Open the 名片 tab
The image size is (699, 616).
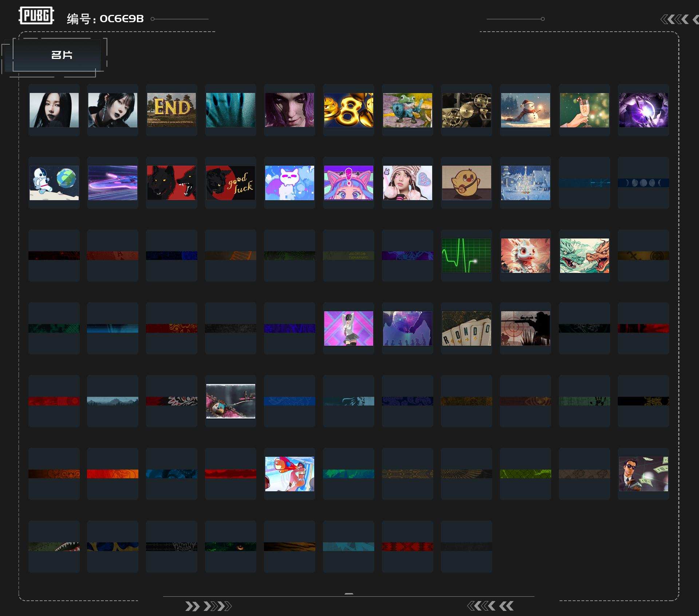point(61,55)
